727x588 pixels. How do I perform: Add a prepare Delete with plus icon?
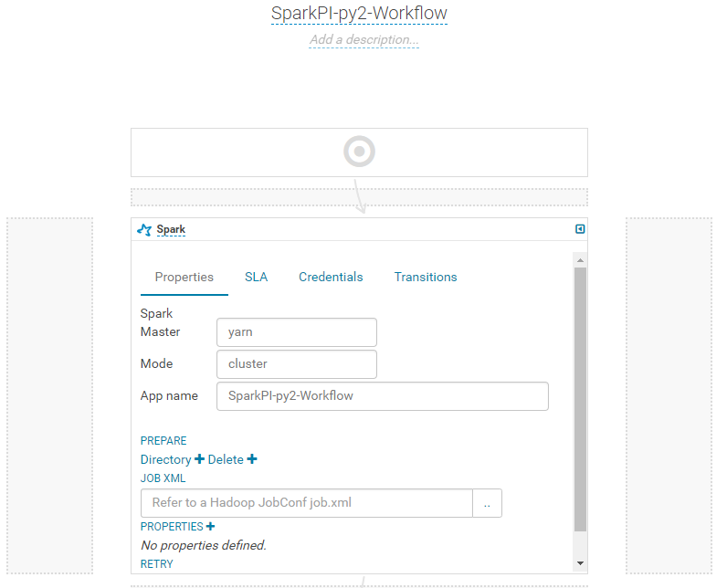(x=252, y=459)
